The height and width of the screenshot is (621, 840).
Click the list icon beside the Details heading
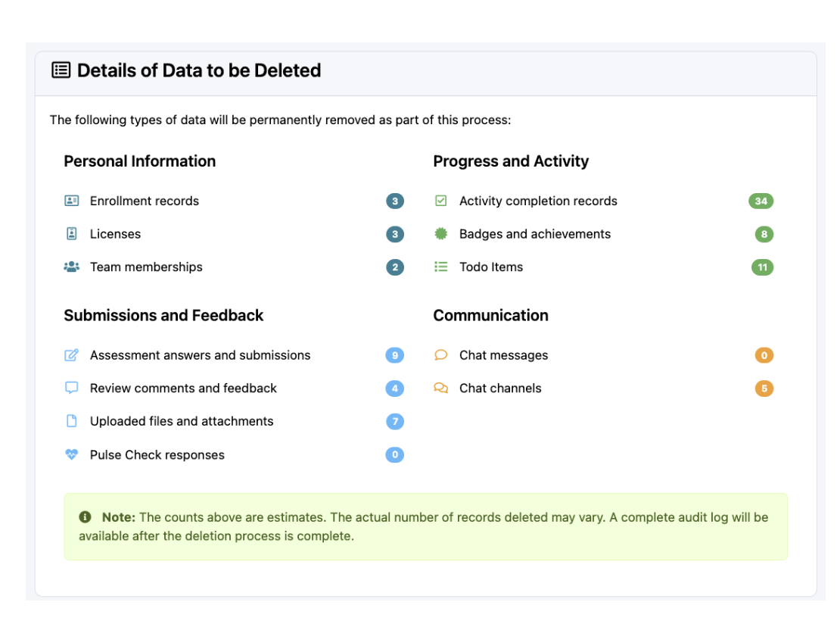click(x=61, y=70)
